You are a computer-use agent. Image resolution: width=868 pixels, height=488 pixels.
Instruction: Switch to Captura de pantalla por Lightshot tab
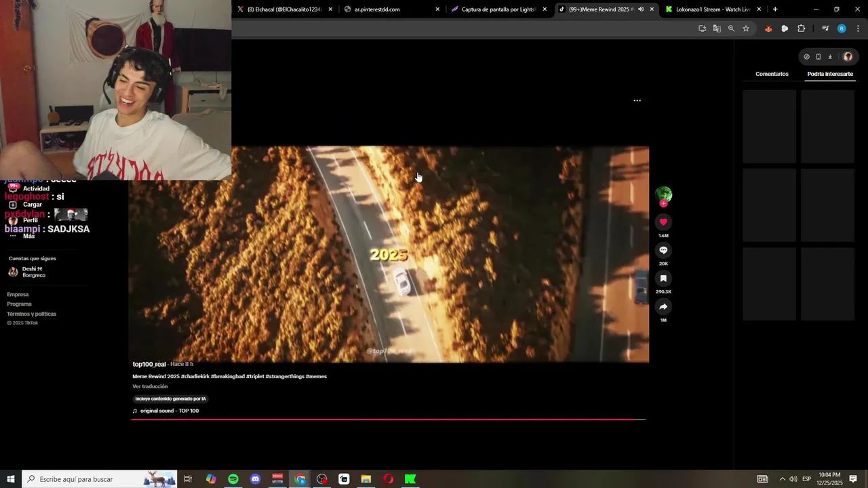tap(499, 9)
